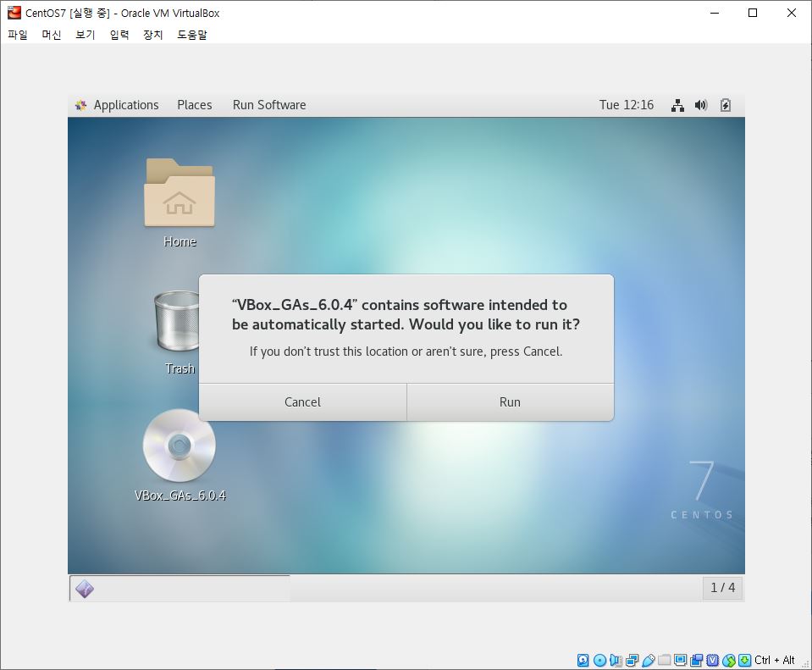This screenshot has height=670, width=812.
Task: Click the network adapter status icon
Action: [x=632, y=660]
